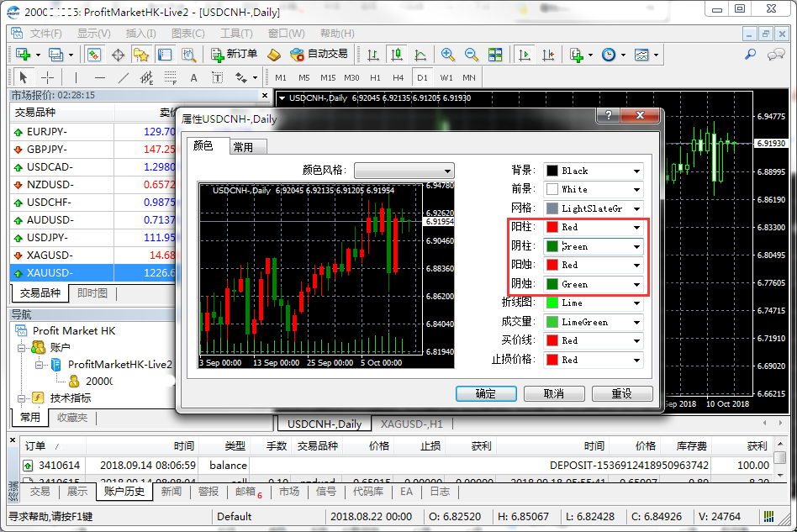The width and height of the screenshot is (797, 532).
Task: Expand the 技术指标 tree node in navigator
Action: tap(24, 398)
